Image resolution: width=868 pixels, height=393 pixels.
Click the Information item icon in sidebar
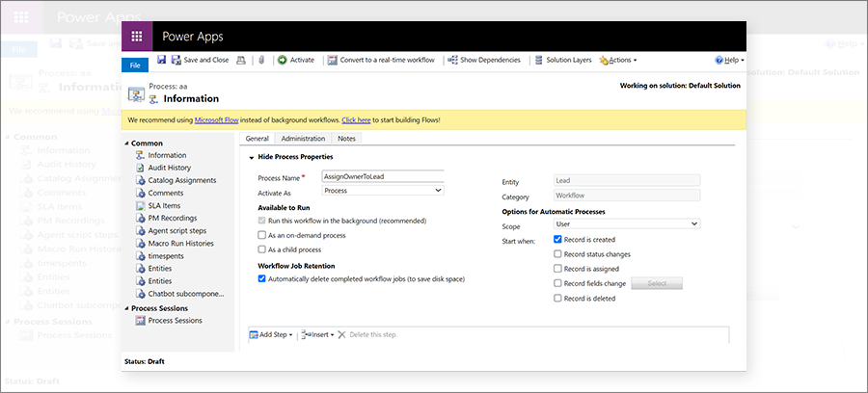tap(140, 155)
